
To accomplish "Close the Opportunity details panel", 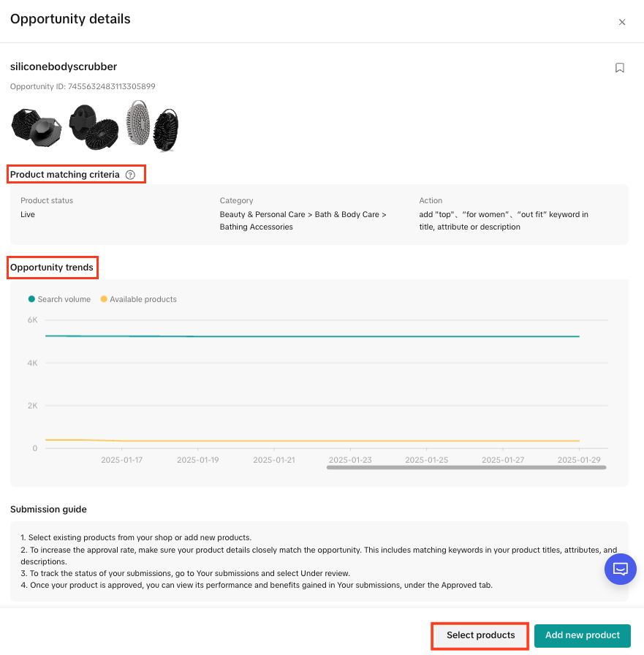I will pyautogui.click(x=622, y=22).
